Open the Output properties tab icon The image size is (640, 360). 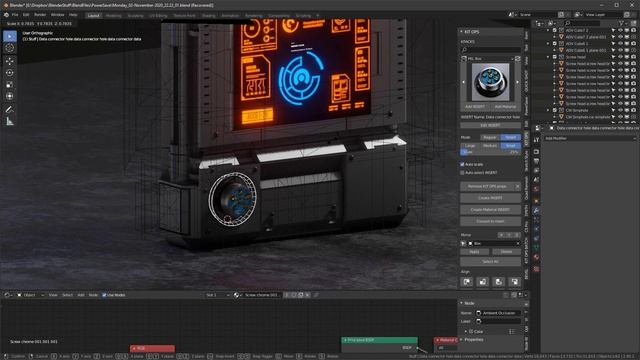pos(536,161)
